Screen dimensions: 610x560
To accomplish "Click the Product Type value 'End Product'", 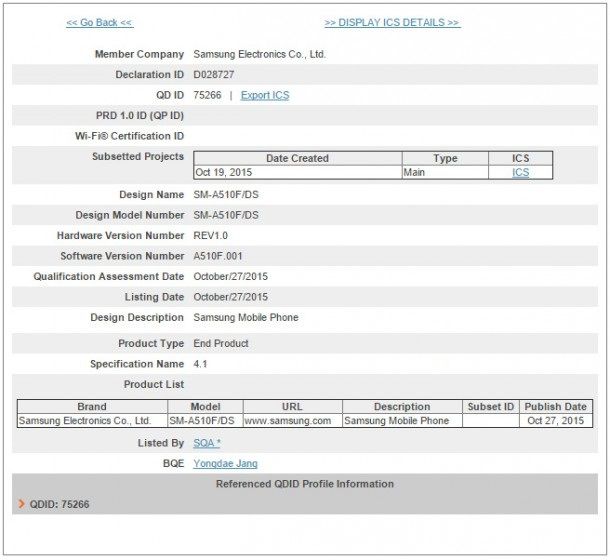I will [x=221, y=344].
